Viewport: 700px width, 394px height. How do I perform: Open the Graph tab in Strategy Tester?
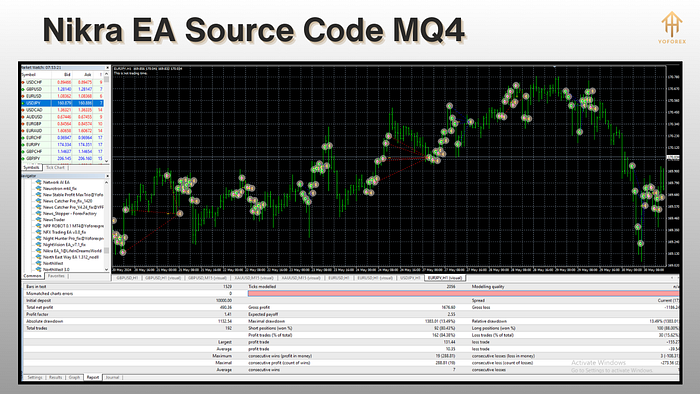(75, 377)
